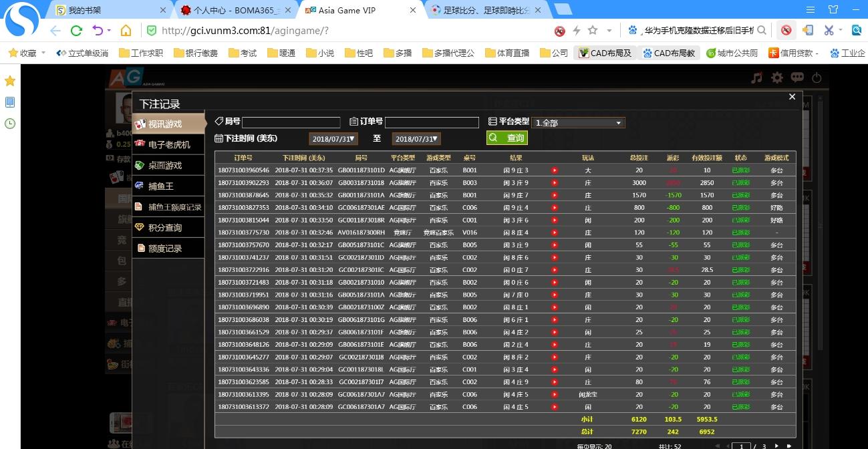Toggle the music note icon in AG header

point(756,78)
